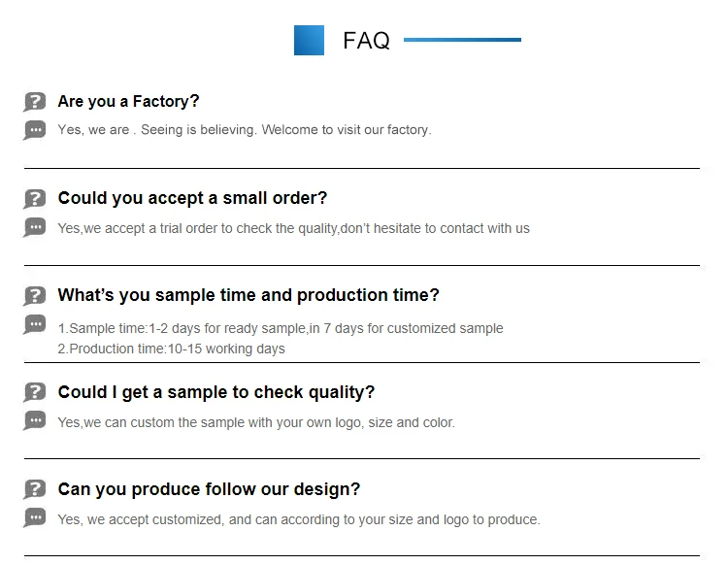
Task: Click the question icon beside "Can you produce follow our design?"
Action: tap(35, 489)
